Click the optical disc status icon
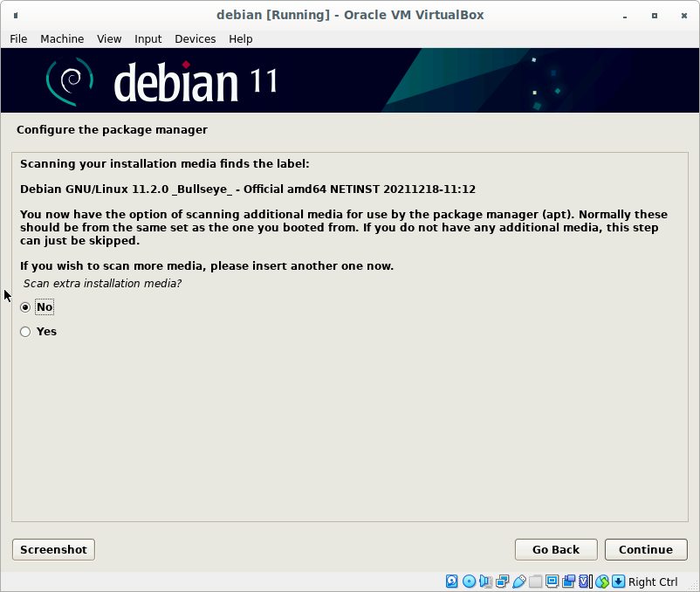The height and width of the screenshot is (592, 700). coord(469,582)
